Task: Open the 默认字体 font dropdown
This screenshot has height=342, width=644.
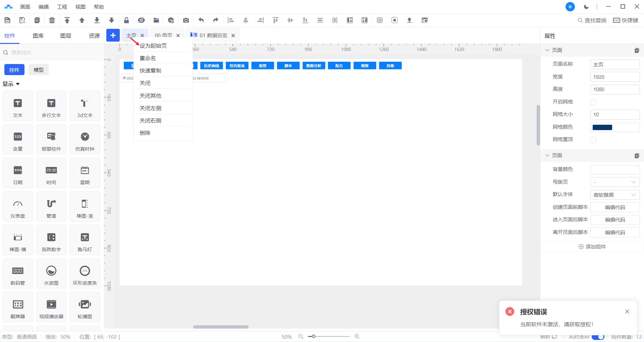Action: click(615, 195)
